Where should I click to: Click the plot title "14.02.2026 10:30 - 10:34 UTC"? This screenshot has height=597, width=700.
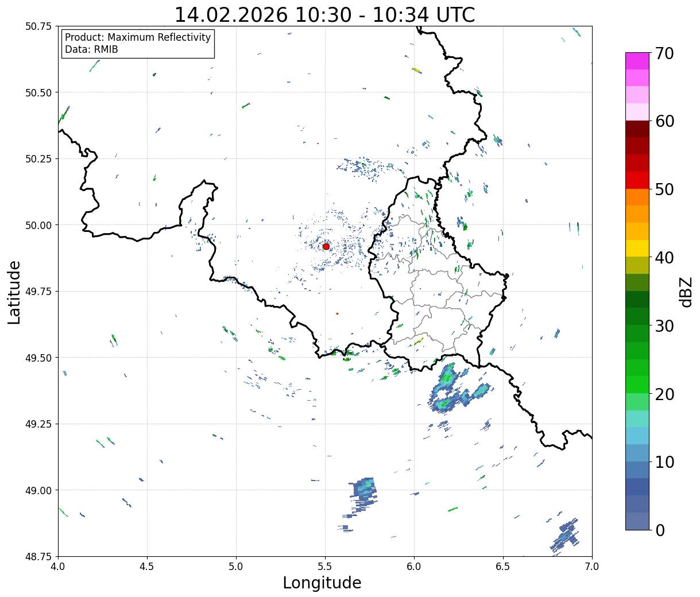324,15
